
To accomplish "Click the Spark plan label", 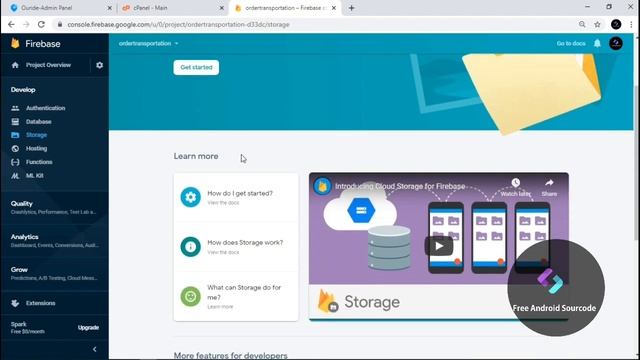I will 19,324.
